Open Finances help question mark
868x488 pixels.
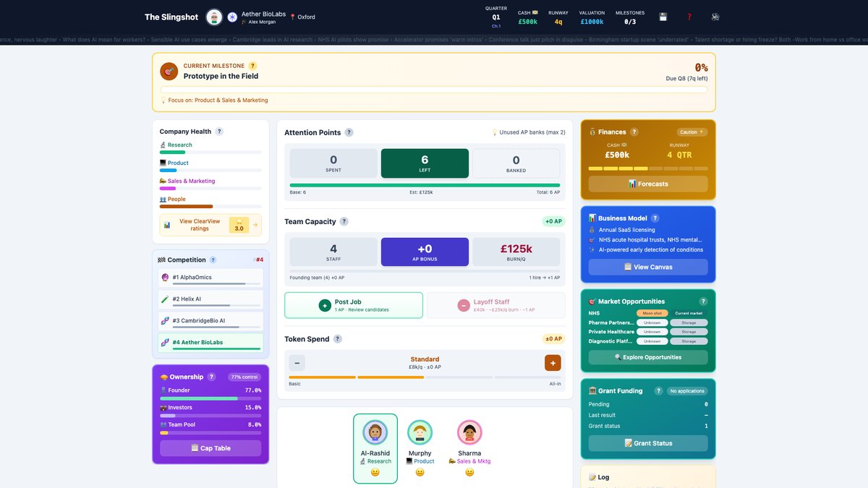click(634, 132)
